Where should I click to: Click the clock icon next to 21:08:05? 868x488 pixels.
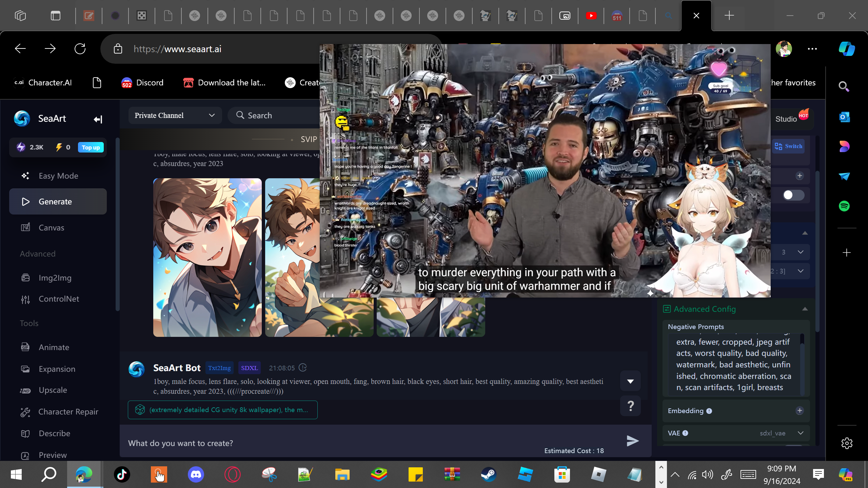pos(303,368)
